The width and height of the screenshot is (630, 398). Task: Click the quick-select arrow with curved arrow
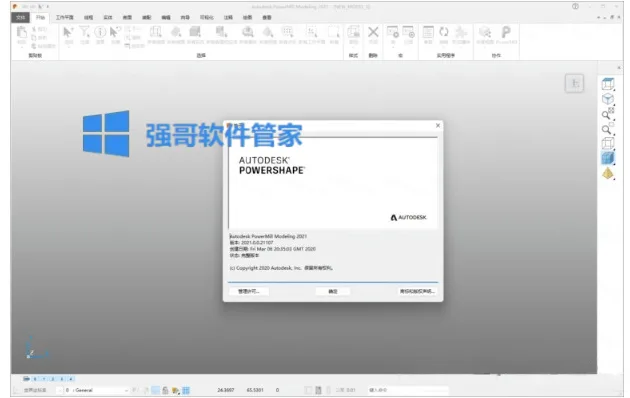116,32
